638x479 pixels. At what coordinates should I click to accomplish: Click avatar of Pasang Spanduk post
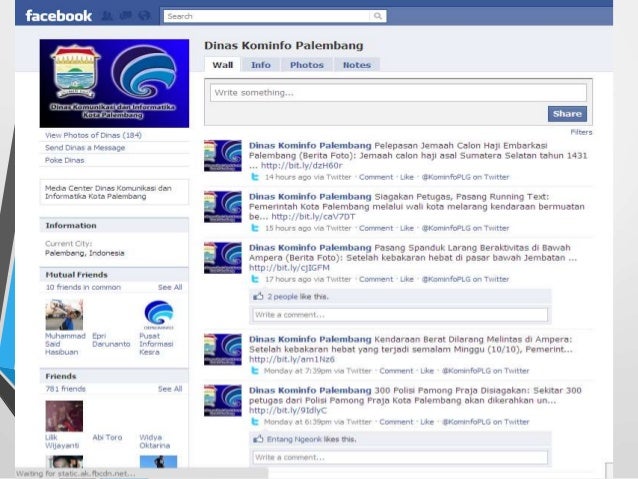coord(223,258)
